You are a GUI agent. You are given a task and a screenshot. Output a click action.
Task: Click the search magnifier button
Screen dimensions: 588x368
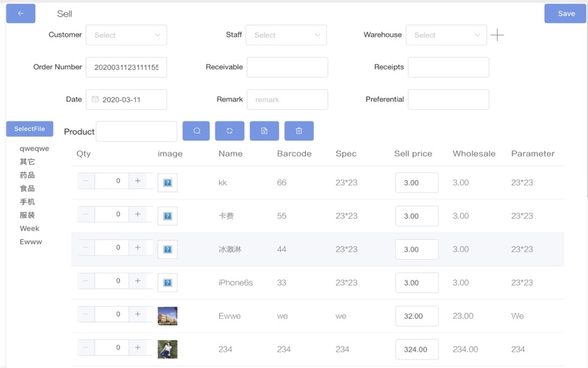coord(196,131)
